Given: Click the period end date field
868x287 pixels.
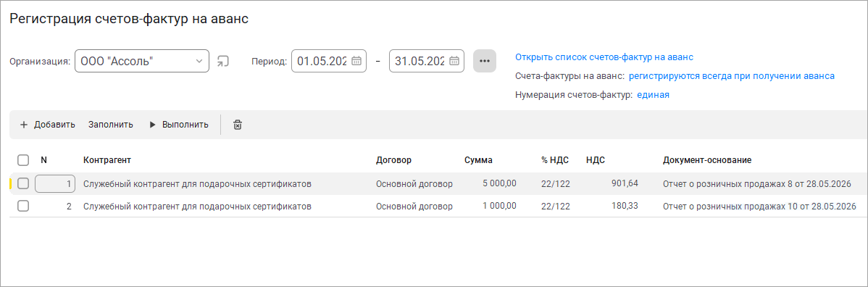Looking at the screenshot, I should pyautogui.click(x=426, y=61).
